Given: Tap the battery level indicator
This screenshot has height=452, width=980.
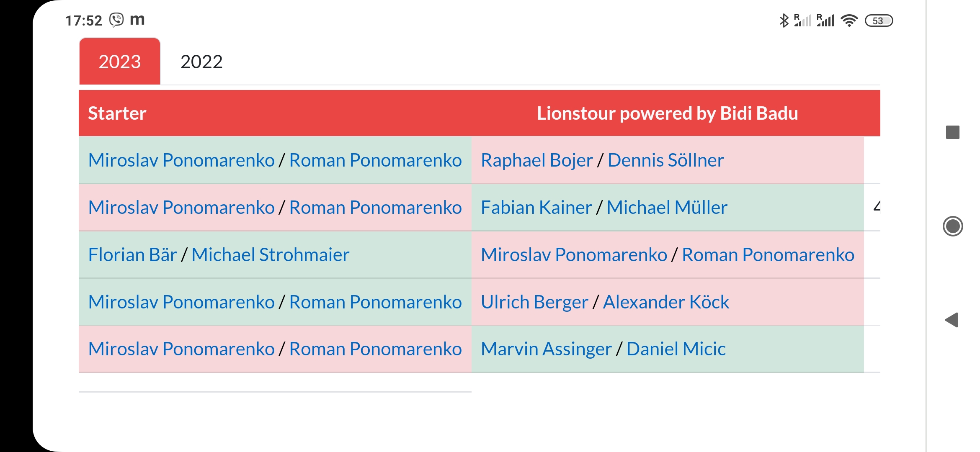Looking at the screenshot, I should [879, 21].
